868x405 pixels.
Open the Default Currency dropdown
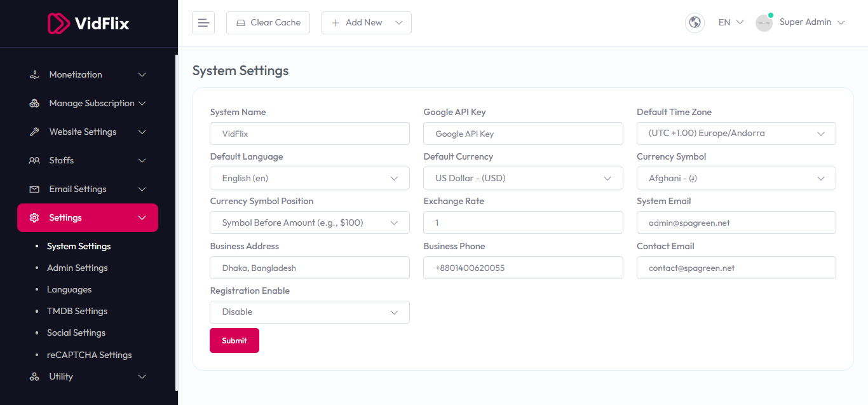pyautogui.click(x=522, y=179)
